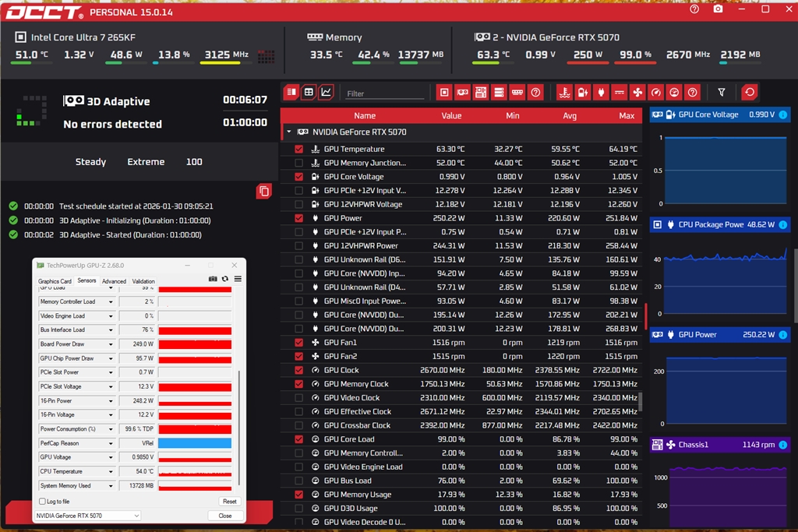Click the GPU-Z sensors vertical scrollbar
The height and width of the screenshot is (532, 798).
(238, 427)
